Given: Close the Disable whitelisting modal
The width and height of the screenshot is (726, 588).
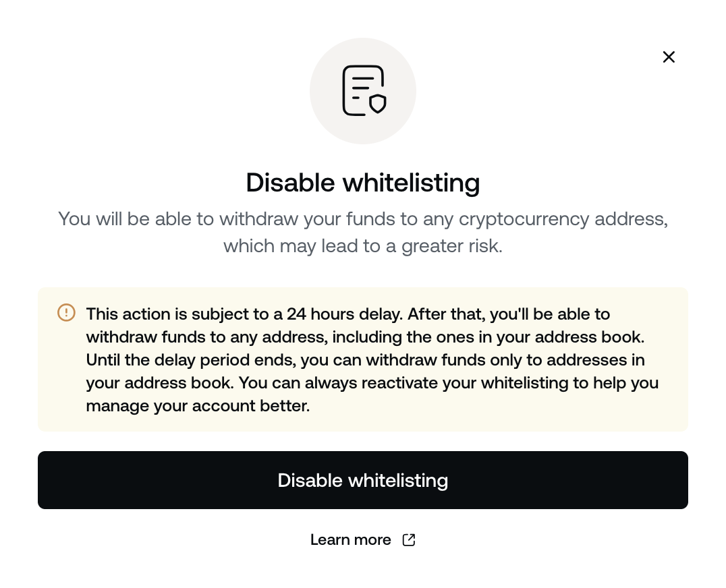Looking at the screenshot, I should (669, 57).
